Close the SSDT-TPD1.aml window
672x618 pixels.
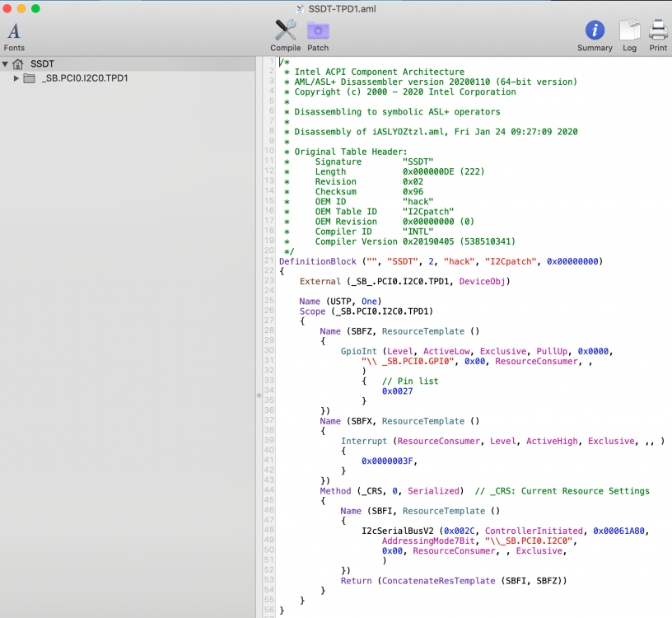click(x=7, y=8)
